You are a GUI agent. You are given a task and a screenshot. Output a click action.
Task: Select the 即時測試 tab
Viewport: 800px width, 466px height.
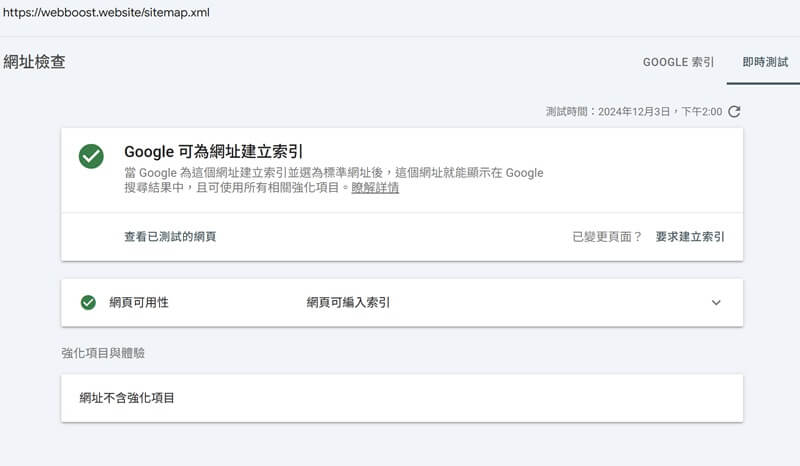pyautogui.click(x=765, y=62)
